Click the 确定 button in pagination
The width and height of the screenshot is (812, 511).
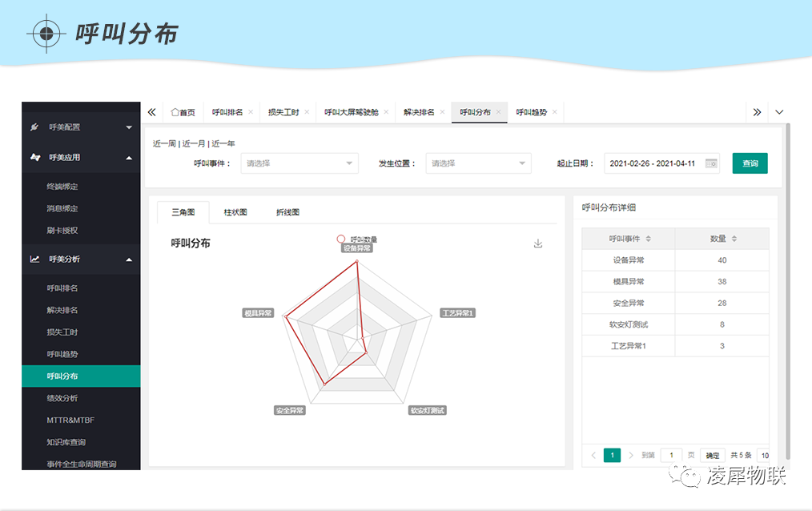pos(711,454)
